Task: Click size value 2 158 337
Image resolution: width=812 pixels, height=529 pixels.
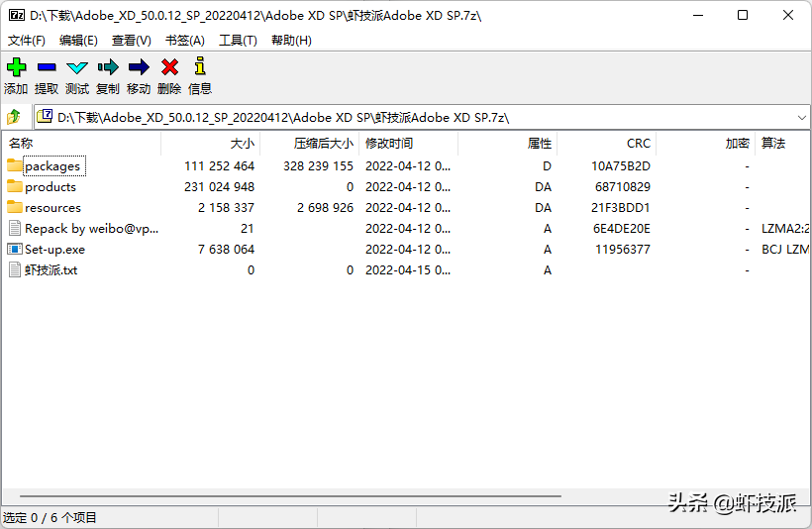Action: click(x=226, y=207)
